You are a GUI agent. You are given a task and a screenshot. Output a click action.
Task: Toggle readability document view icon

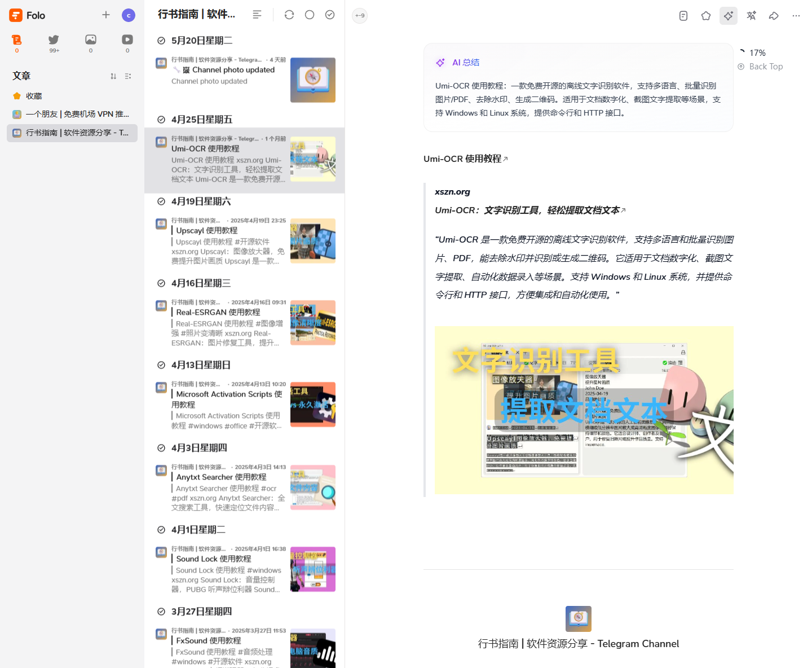tap(683, 16)
